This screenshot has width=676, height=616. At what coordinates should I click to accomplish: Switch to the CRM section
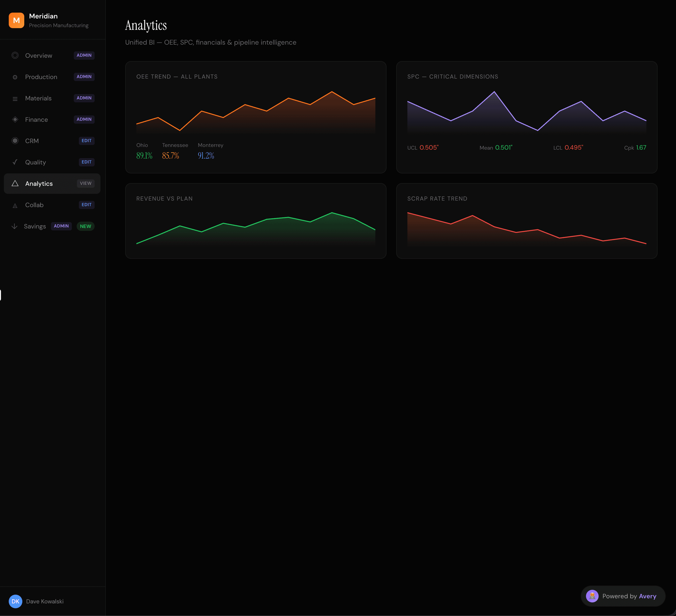tap(32, 141)
